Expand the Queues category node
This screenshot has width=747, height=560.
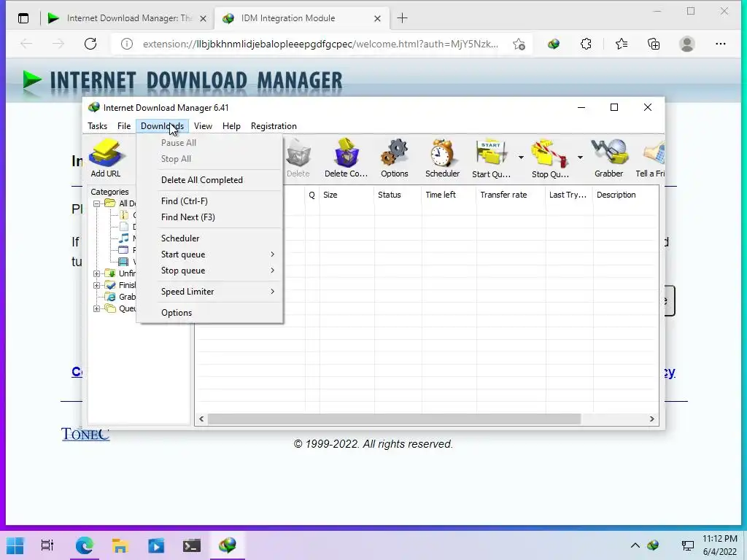coord(96,308)
